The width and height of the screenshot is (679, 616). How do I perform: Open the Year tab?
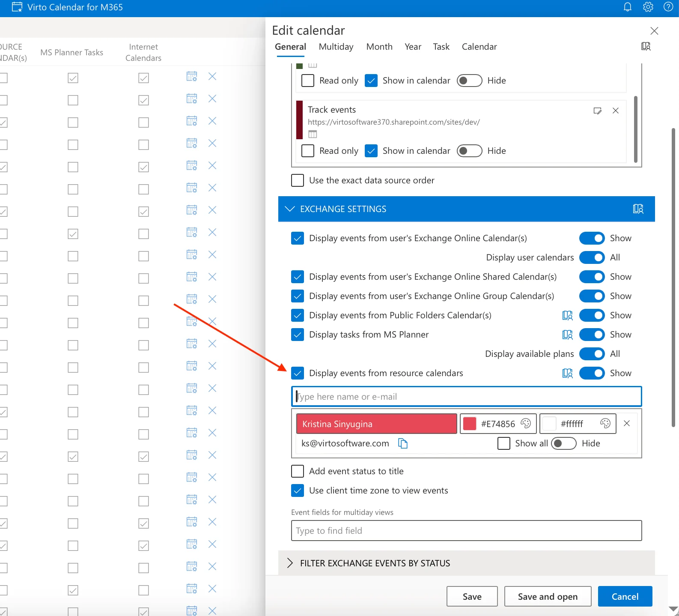tap(413, 47)
